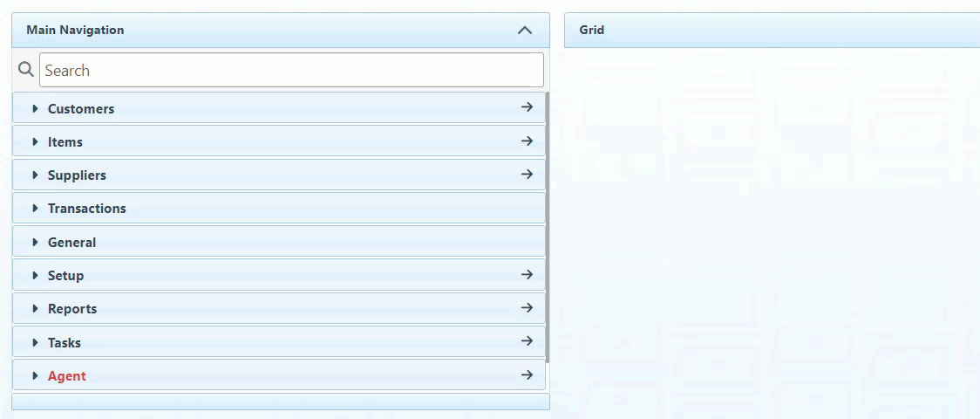Image resolution: width=980 pixels, height=419 pixels.
Task: Click the navigation list vertical scrollbar
Action: (x=547, y=227)
